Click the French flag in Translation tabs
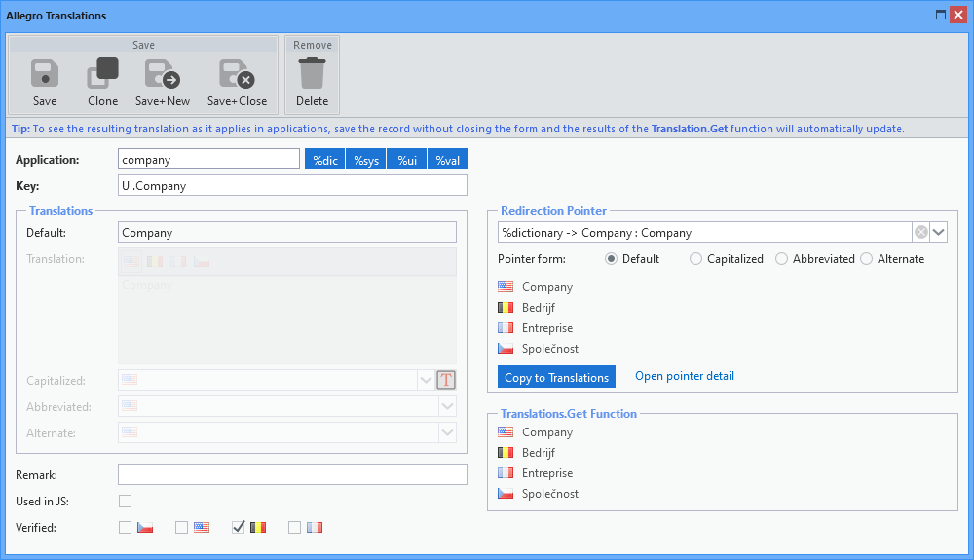The width and height of the screenshot is (974, 560). click(x=177, y=261)
